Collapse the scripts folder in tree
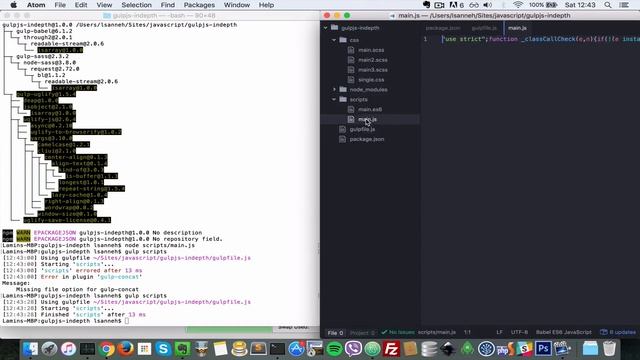Viewport: 640px width, 360px height. coord(334,99)
